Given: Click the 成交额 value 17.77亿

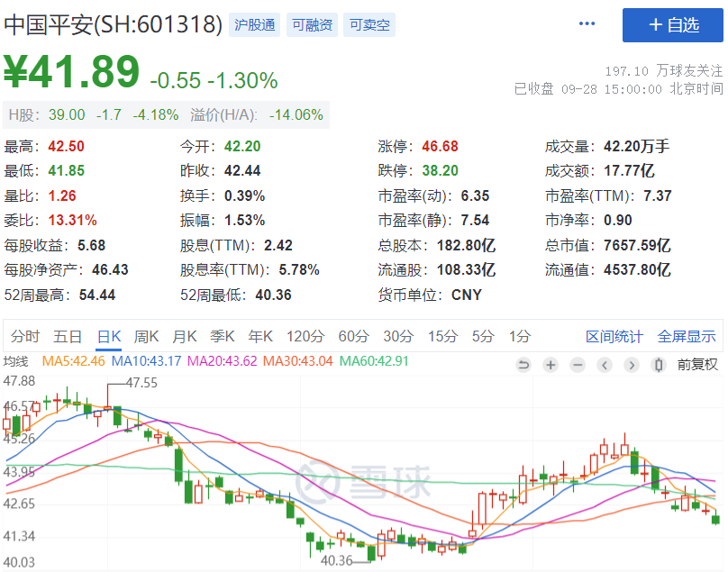Looking at the screenshot, I should click(629, 171).
